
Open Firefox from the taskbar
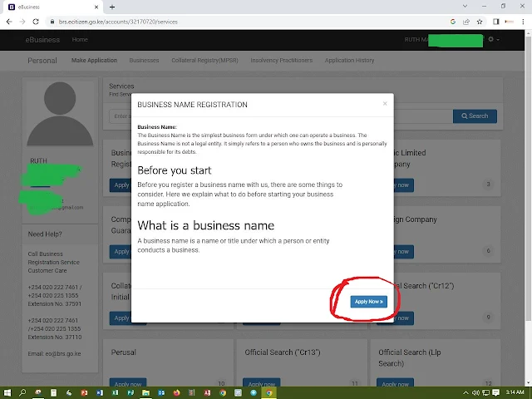[x=177, y=393]
